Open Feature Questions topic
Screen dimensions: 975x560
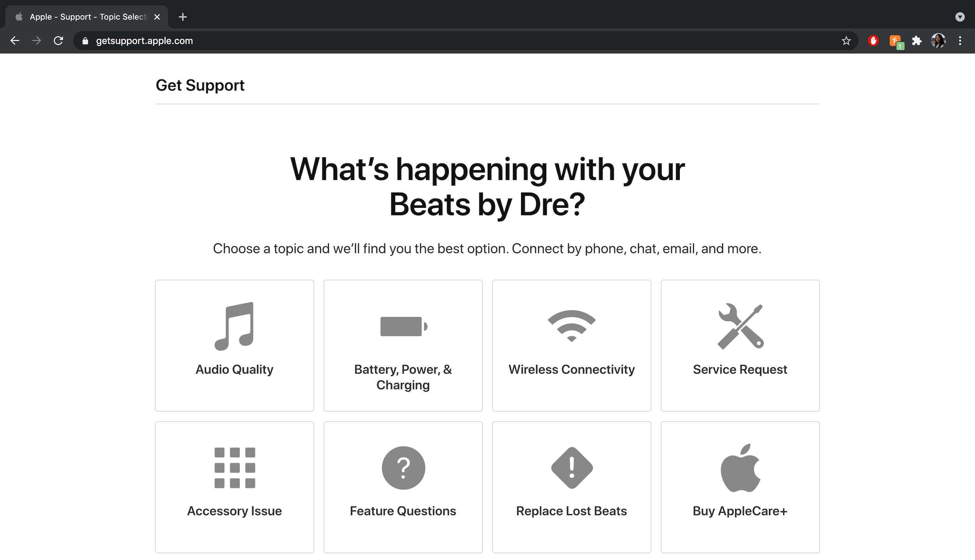[x=402, y=485]
